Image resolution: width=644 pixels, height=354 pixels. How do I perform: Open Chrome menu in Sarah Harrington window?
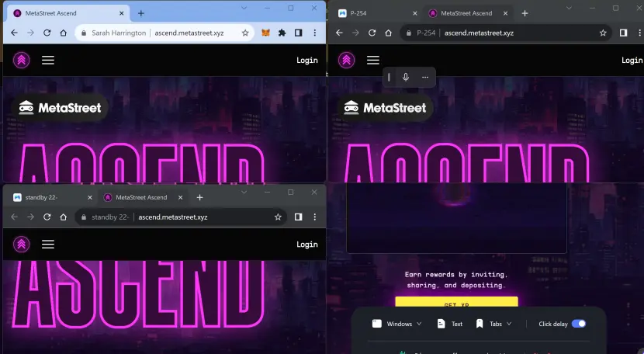(x=314, y=33)
